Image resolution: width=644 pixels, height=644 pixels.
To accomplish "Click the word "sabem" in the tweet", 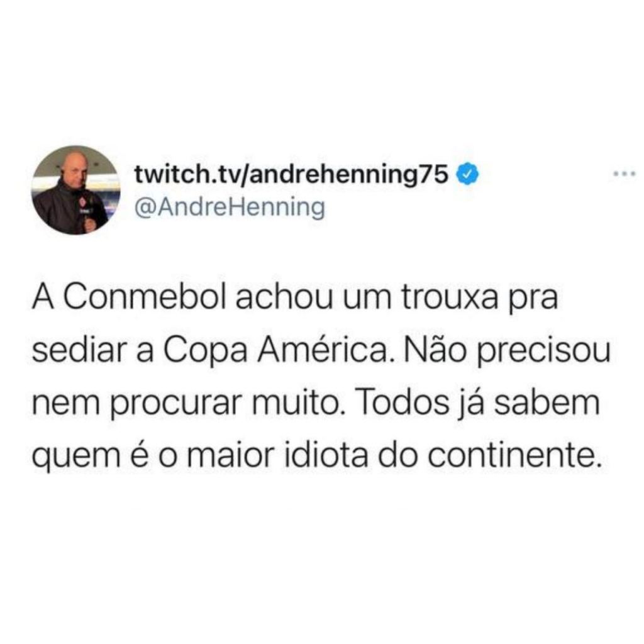I will coord(547,403).
